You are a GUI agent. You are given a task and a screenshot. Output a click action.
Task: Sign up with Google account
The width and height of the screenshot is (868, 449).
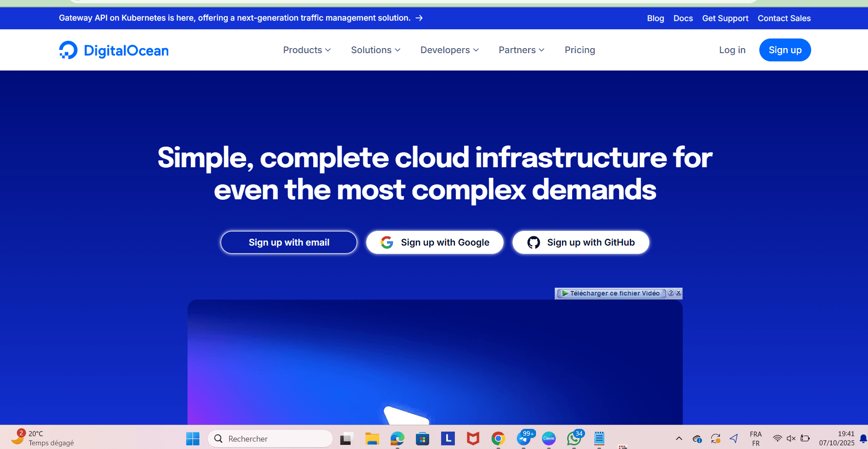pyautogui.click(x=435, y=242)
